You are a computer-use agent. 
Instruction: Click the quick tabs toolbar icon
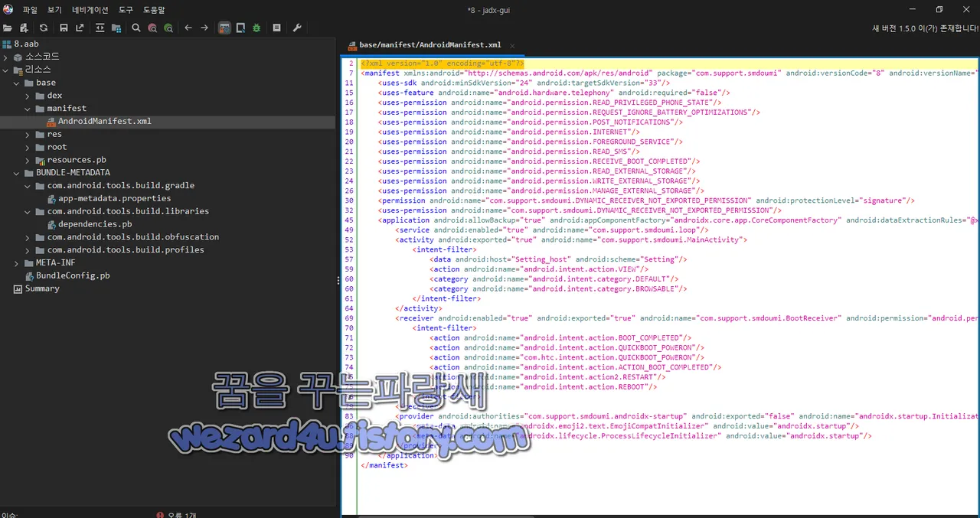click(240, 28)
